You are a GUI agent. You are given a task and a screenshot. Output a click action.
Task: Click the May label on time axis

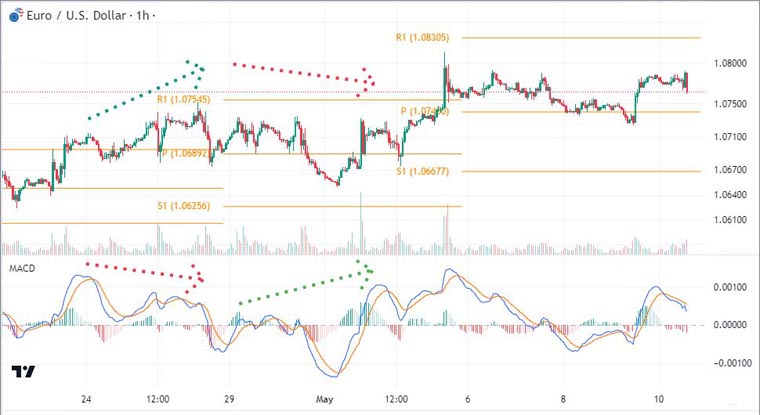(324, 399)
